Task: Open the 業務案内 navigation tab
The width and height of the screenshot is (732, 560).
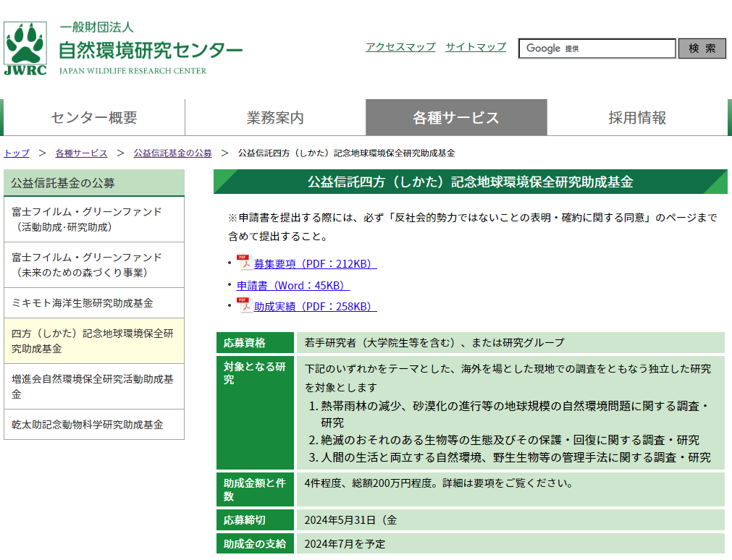Action: (x=275, y=117)
